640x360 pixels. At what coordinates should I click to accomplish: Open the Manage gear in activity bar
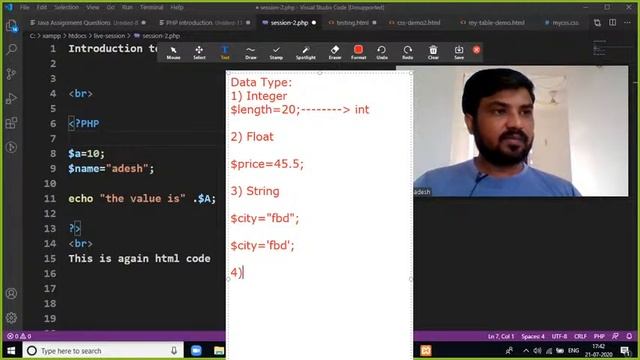click(x=12, y=318)
